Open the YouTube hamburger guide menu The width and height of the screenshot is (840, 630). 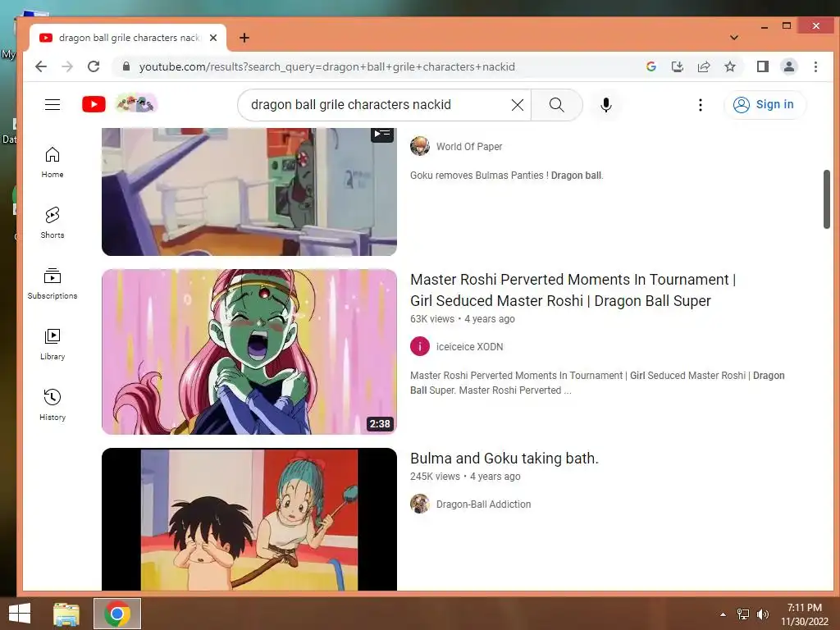52,104
